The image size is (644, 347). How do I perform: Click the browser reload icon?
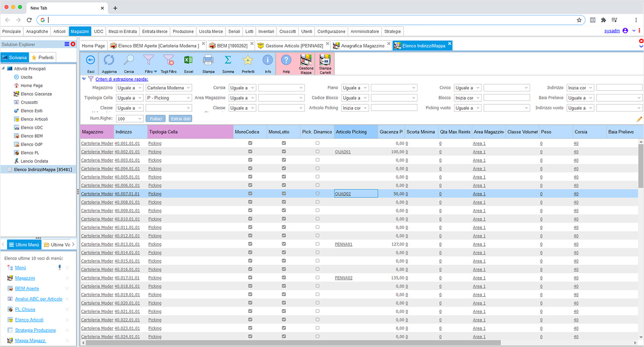click(29, 20)
